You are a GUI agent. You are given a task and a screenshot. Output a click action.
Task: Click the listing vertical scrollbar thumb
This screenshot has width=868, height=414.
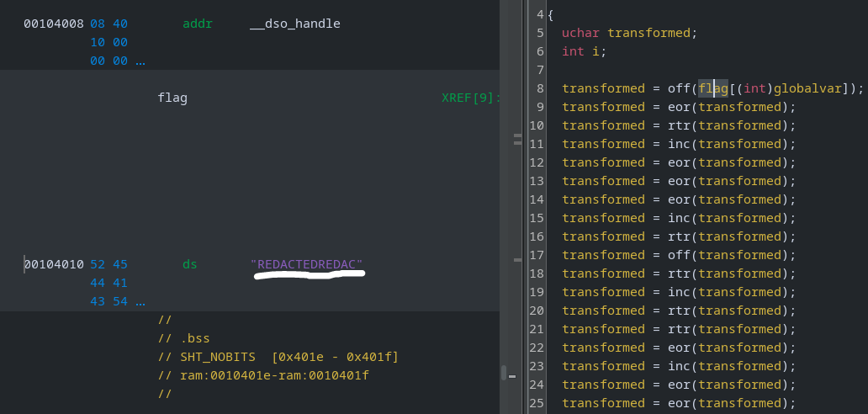tap(504, 372)
